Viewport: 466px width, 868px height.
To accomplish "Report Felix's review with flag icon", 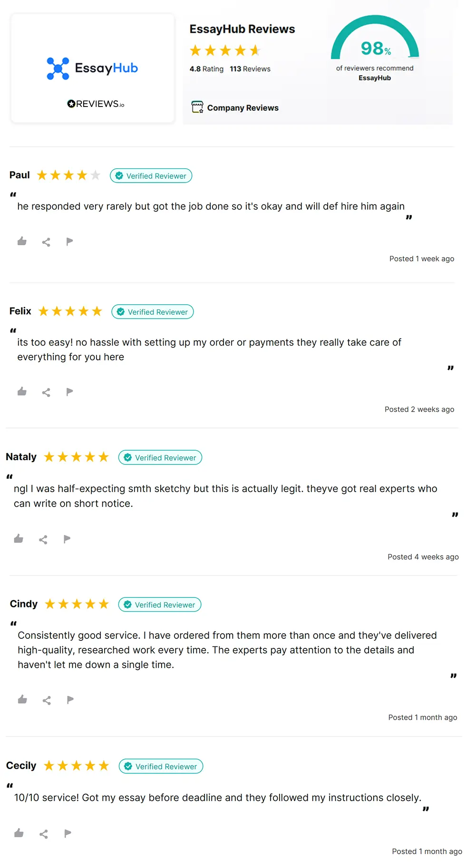I will tap(69, 392).
